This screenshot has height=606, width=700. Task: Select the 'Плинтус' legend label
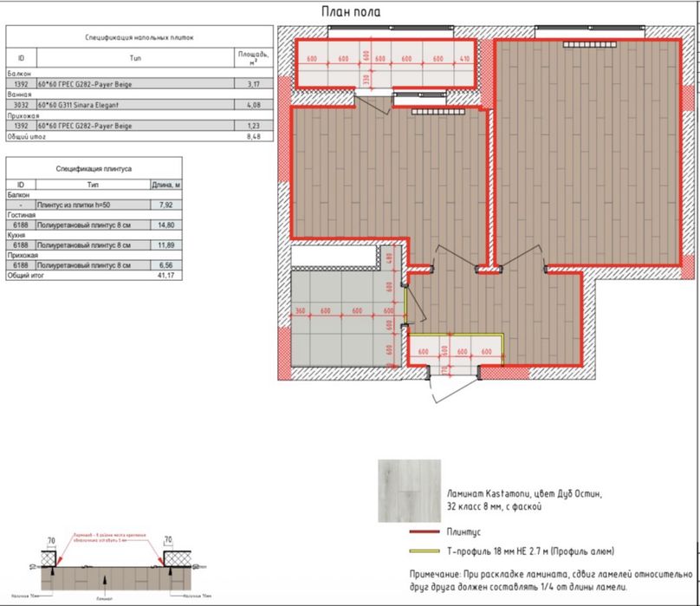pyautogui.click(x=463, y=531)
